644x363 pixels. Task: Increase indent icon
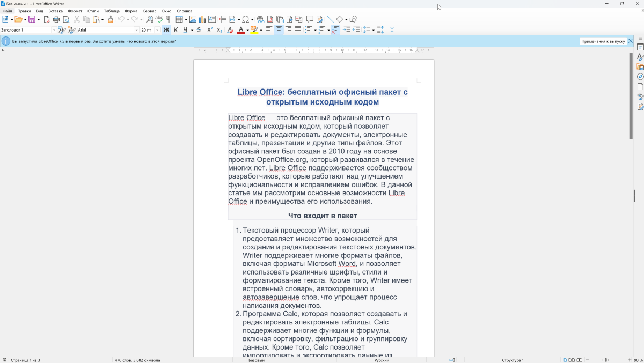coord(346,30)
